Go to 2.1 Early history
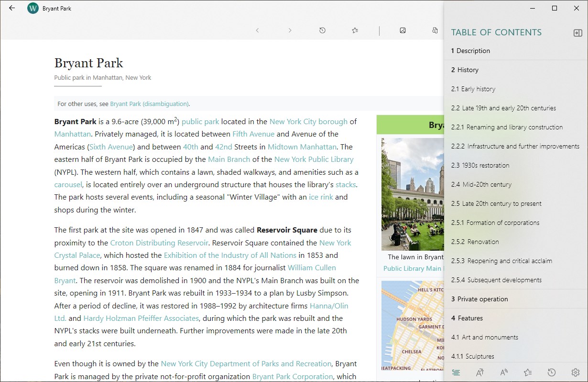The image size is (588, 382). point(516,89)
